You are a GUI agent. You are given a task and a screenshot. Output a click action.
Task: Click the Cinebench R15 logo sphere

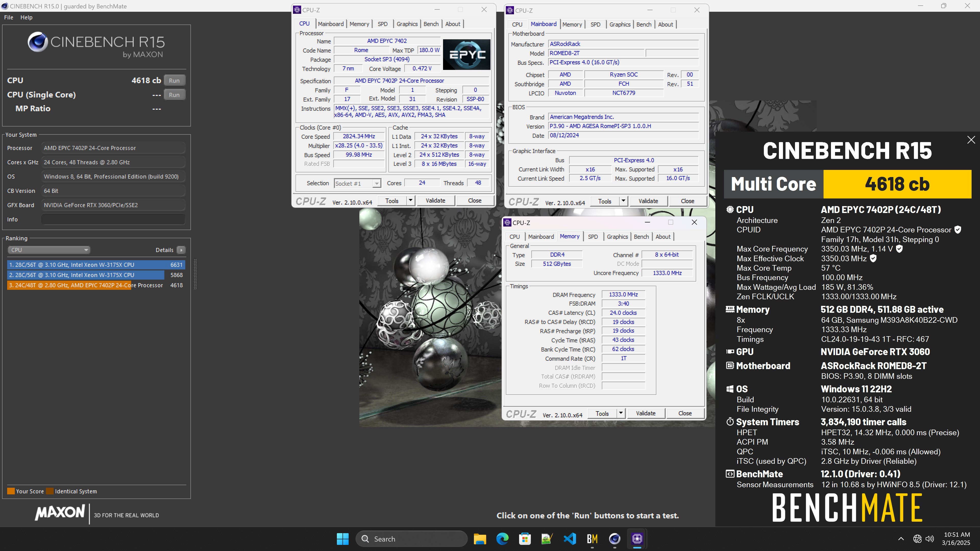(37, 42)
